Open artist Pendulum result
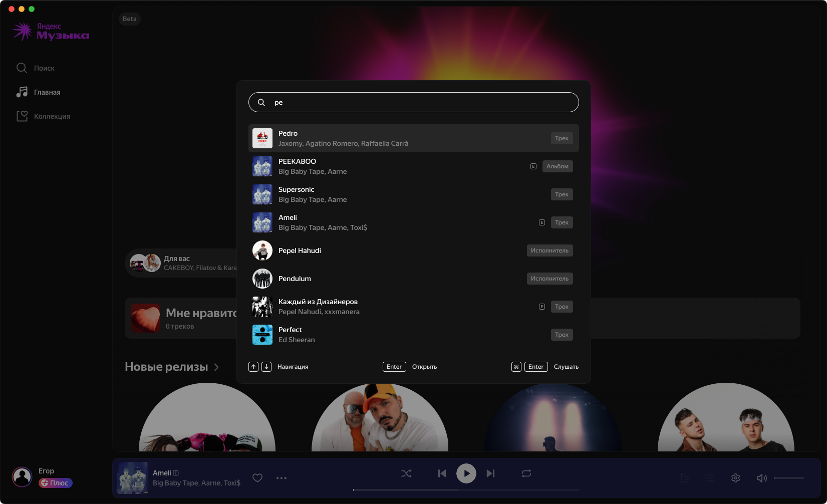Screen dimensions: 827x504 coord(414,279)
